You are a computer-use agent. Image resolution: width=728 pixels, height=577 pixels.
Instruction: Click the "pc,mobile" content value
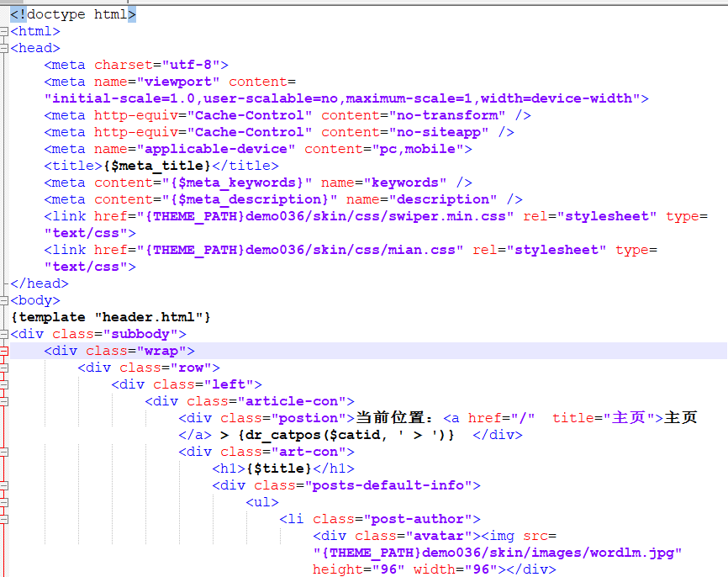(x=418, y=149)
